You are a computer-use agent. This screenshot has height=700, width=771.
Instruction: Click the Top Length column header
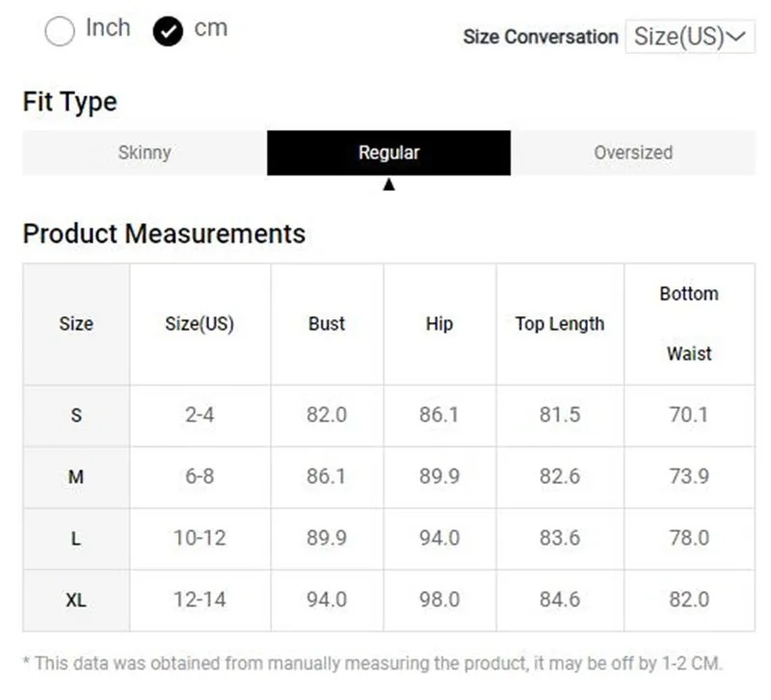pyautogui.click(x=560, y=324)
